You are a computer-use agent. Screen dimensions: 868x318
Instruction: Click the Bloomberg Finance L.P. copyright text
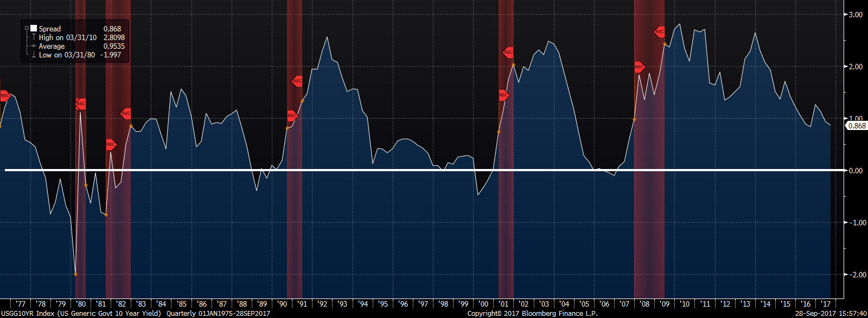click(533, 313)
